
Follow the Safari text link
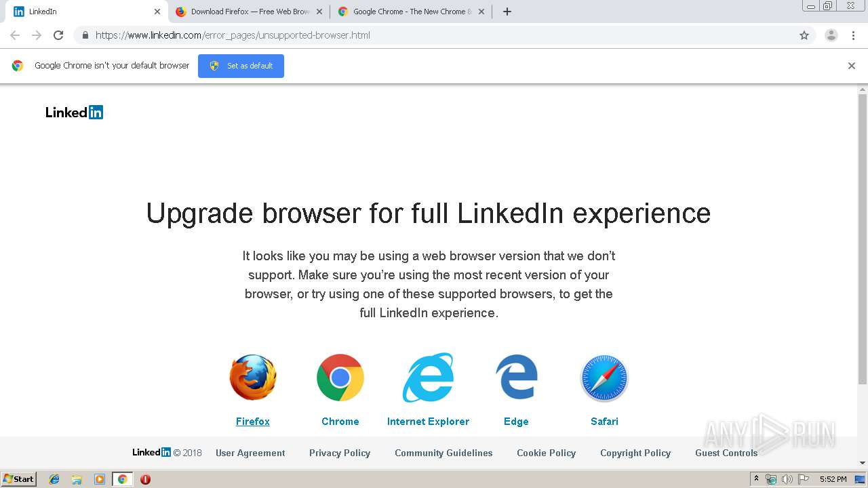click(604, 422)
